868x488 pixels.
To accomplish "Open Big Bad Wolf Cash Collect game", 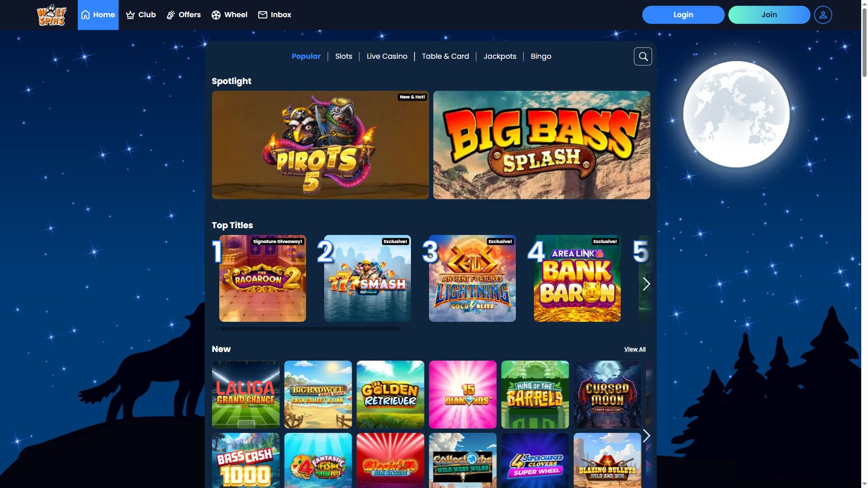I will click(x=318, y=394).
